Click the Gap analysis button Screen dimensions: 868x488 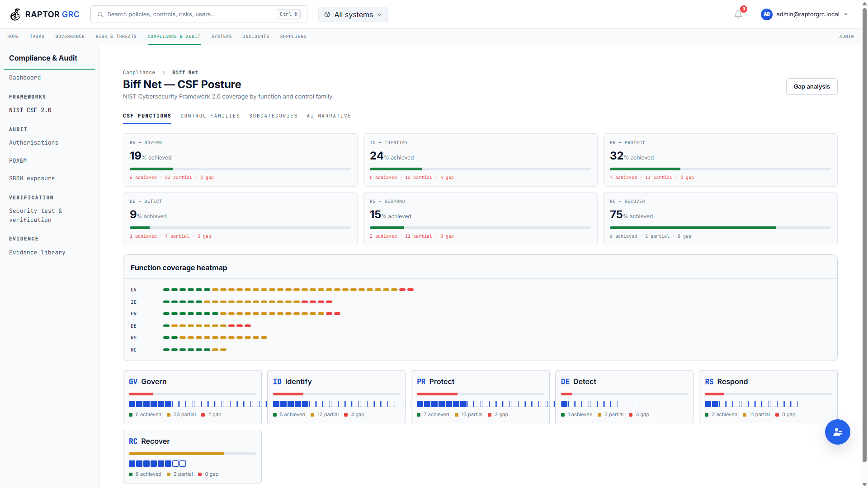pos(811,87)
